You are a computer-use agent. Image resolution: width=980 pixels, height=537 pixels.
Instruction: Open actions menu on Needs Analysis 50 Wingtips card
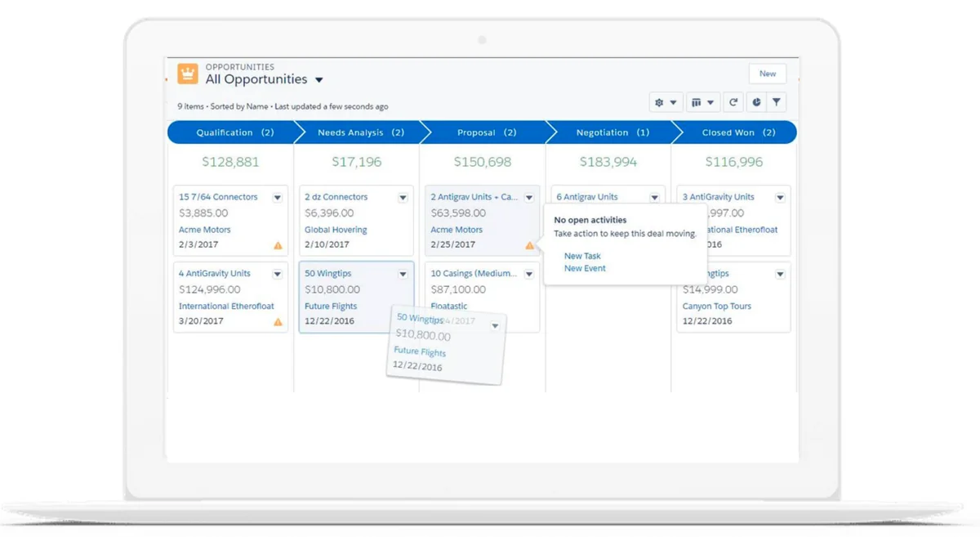coord(403,275)
